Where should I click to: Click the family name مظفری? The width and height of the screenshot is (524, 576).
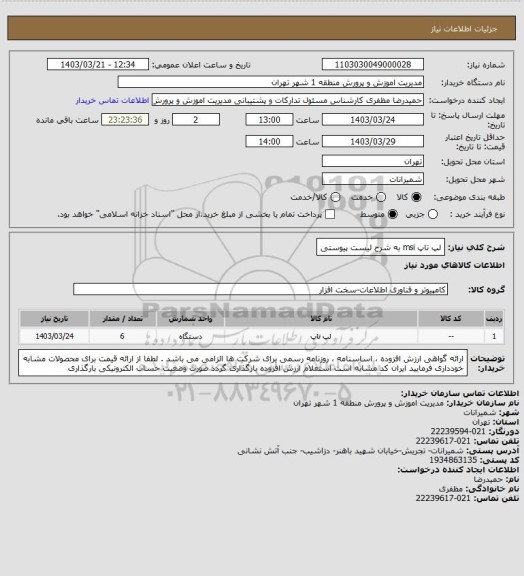[451, 489]
